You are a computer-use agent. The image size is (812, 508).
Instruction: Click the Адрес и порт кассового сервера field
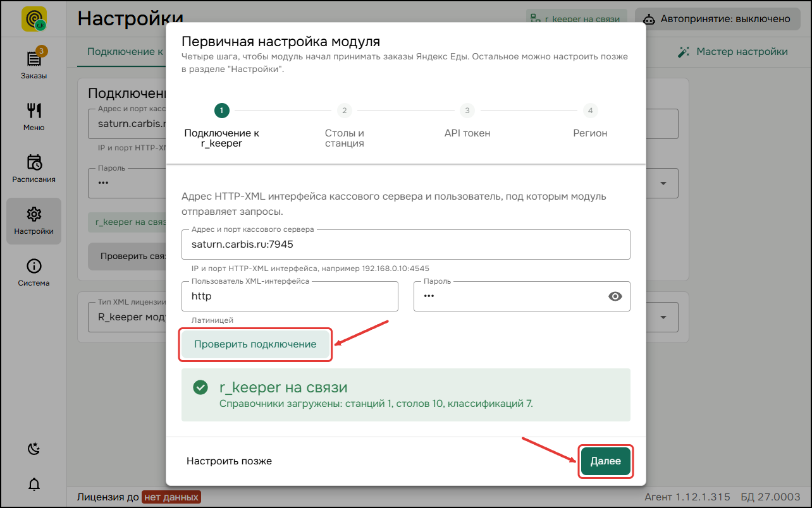(x=406, y=244)
